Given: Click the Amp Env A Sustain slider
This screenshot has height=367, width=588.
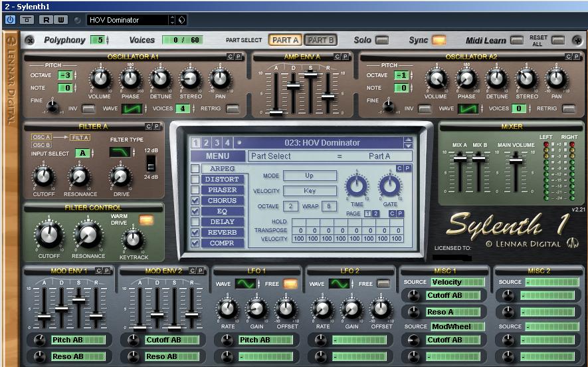Looking at the screenshot, I should 310,74.
